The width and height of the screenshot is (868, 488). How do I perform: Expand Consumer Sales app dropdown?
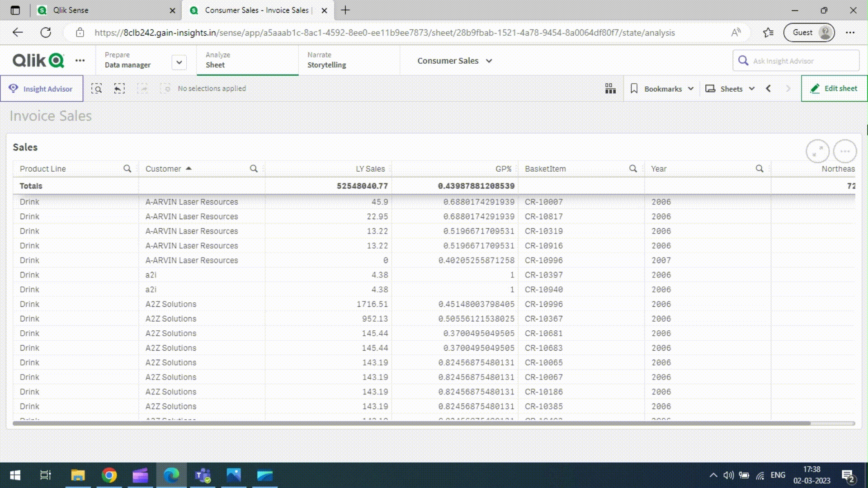(455, 61)
